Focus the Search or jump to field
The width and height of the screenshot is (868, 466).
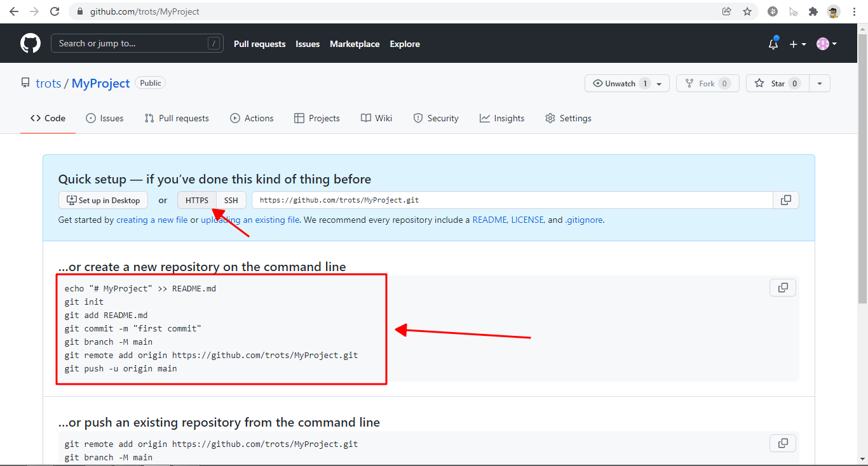pyautogui.click(x=137, y=44)
